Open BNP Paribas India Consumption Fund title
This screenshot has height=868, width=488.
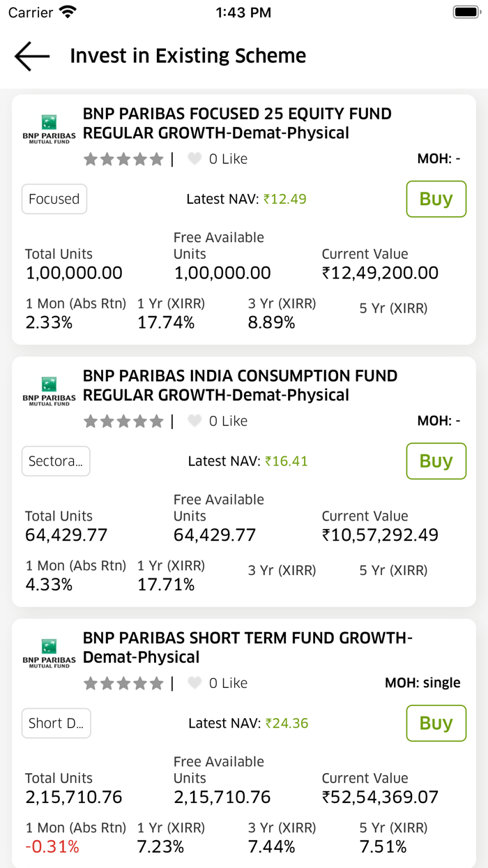pos(240,385)
